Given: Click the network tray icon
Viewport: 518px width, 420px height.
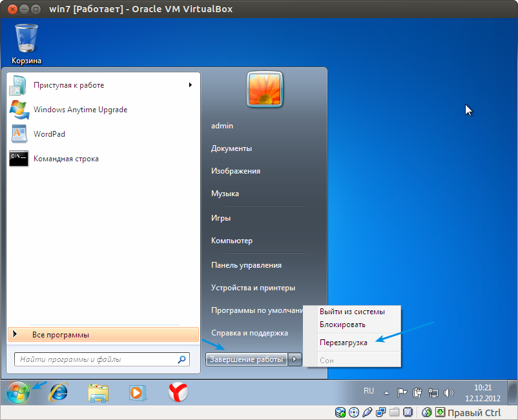Looking at the screenshot, I should pos(433,393).
